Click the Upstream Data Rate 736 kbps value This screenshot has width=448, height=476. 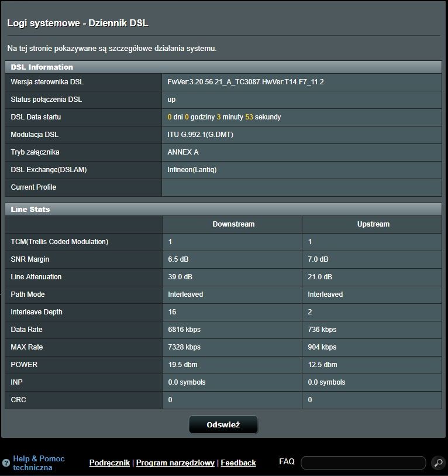tap(323, 330)
